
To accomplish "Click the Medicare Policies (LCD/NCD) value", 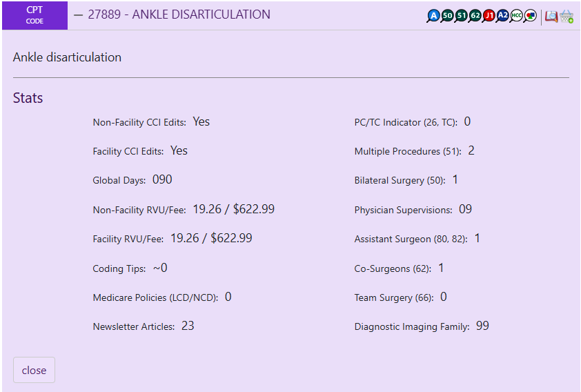I will (228, 297).
